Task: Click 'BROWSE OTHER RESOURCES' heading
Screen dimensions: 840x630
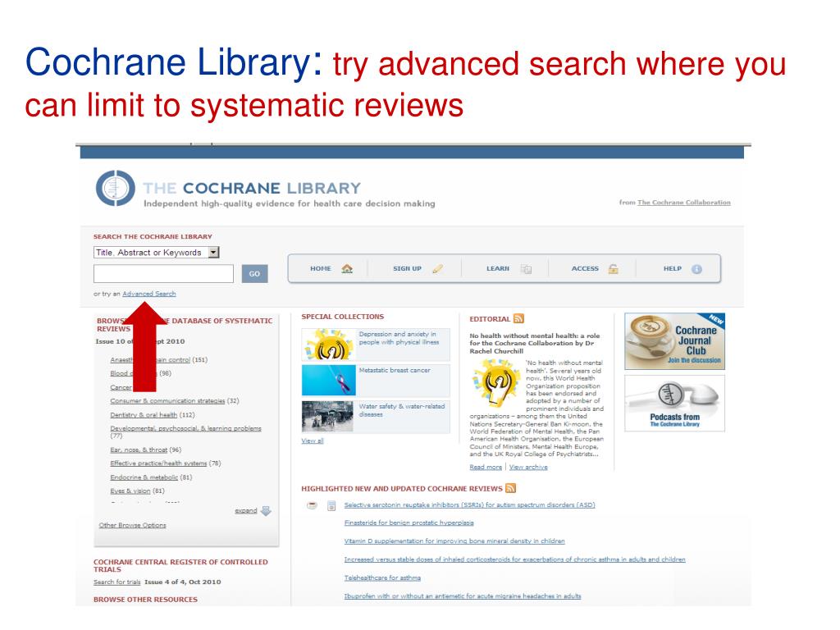Action: pos(146,600)
